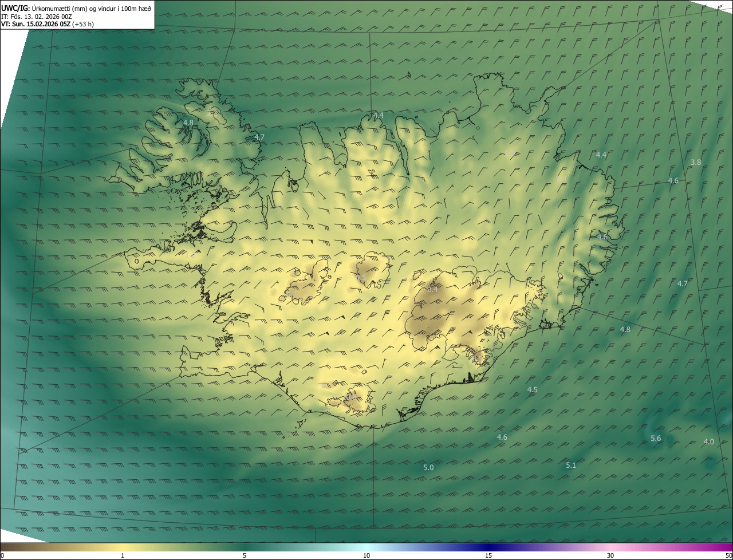Click the 0.5 value on Hofsjökull glacier
The width and height of the screenshot is (733, 560).
(x=361, y=278)
